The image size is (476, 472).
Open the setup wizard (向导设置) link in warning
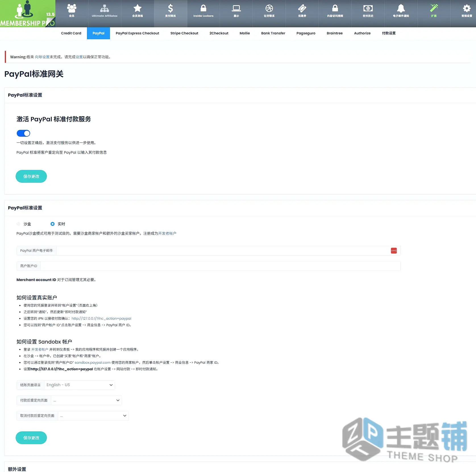42,57
